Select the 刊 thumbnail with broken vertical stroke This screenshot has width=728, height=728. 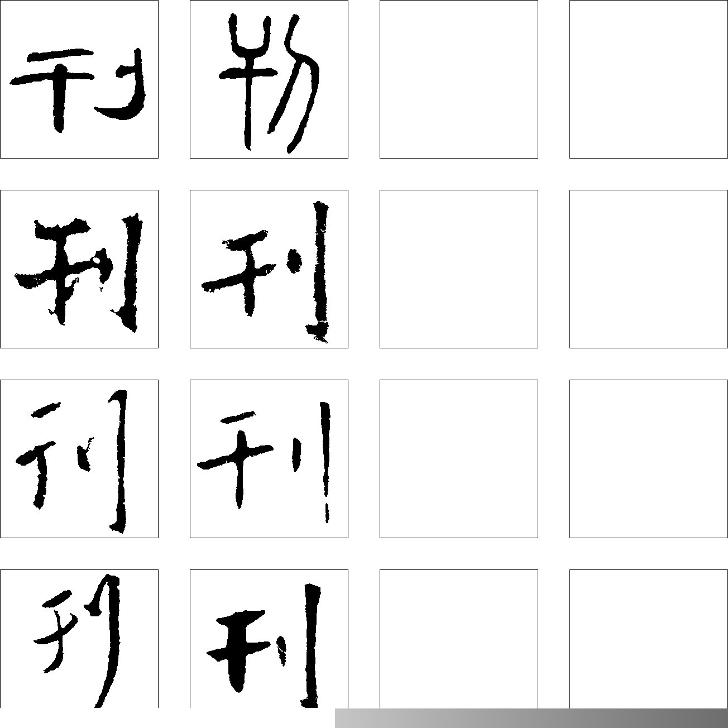coord(269,459)
